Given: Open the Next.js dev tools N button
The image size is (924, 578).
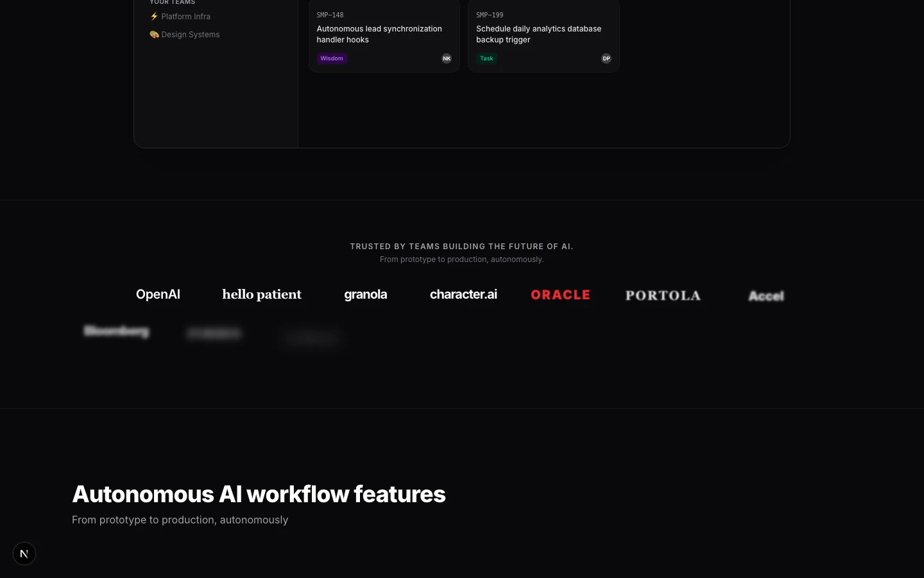Looking at the screenshot, I should [24, 554].
